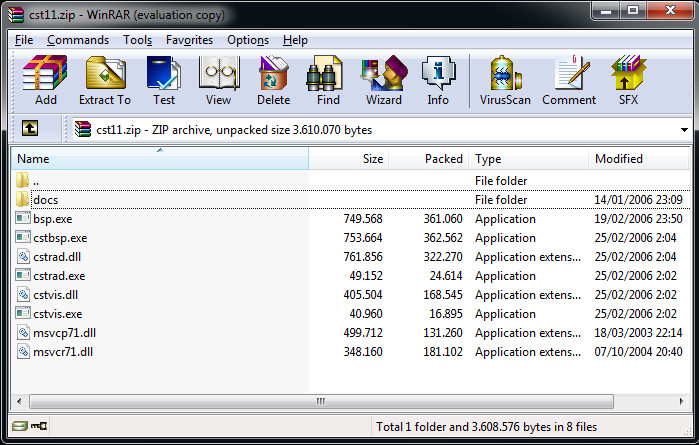The height and width of the screenshot is (445, 699).
Task: Click the scroll right arrow
Action: pos(681,401)
